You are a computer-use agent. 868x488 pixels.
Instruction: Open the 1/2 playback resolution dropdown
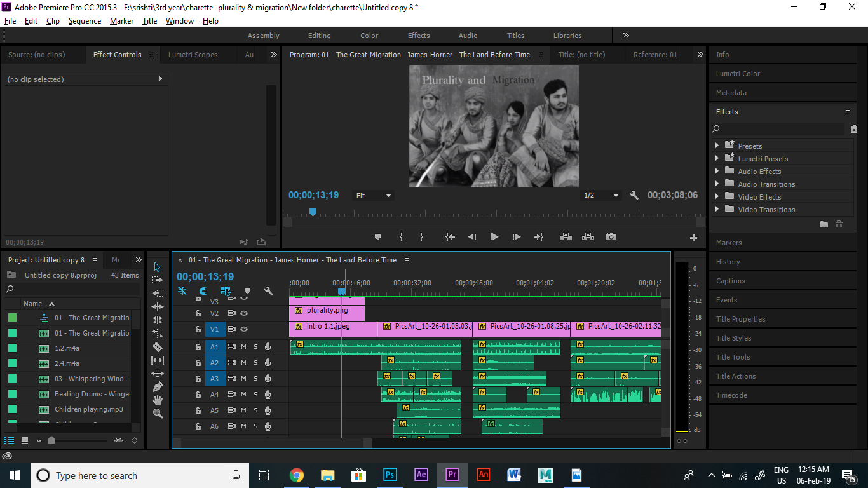[601, 196]
